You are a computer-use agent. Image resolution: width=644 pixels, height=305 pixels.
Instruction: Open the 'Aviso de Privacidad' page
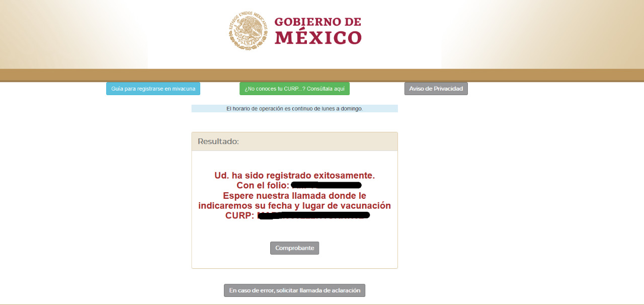[436, 88]
